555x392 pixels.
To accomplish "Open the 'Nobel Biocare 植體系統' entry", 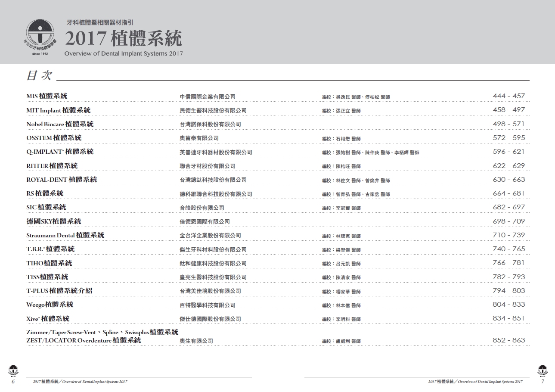I will 60,124.
